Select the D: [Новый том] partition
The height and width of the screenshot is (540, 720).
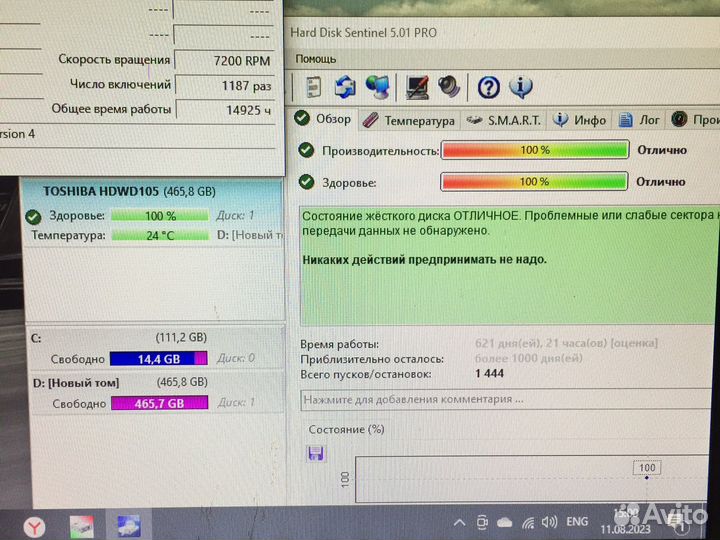156,393
